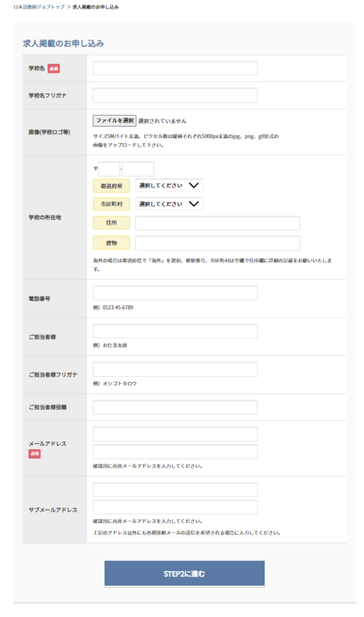Click the 建物 building input field
Image resolution: width=364 pixels, height=617 pixels.
click(217, 243)
